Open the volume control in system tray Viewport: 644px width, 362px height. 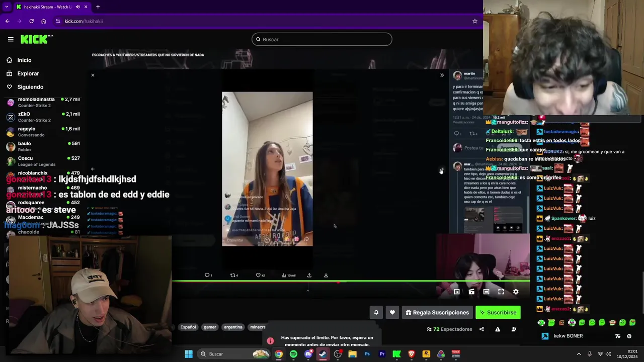click(x=608, y=354)
